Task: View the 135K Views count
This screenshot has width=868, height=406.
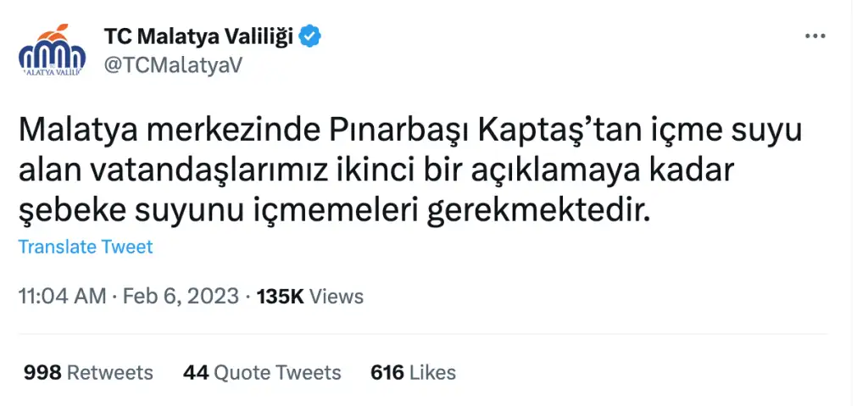Action: click(310, 297)
